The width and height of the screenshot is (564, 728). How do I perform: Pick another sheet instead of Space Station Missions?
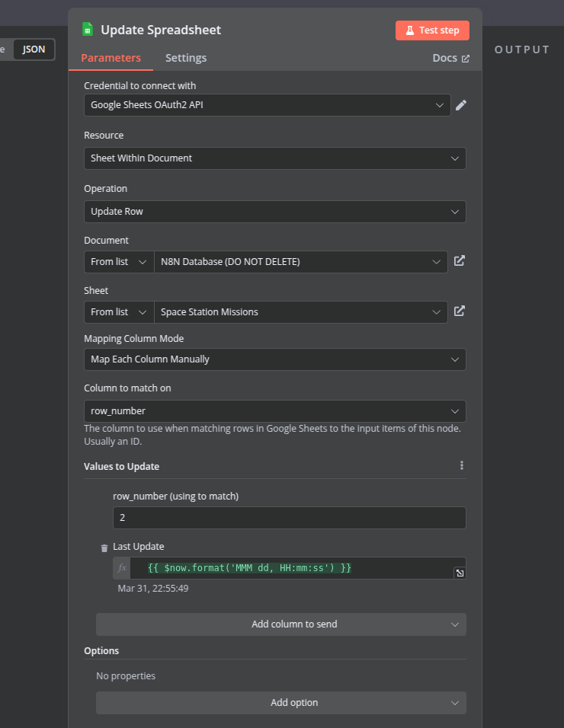(x=300, y=312)
